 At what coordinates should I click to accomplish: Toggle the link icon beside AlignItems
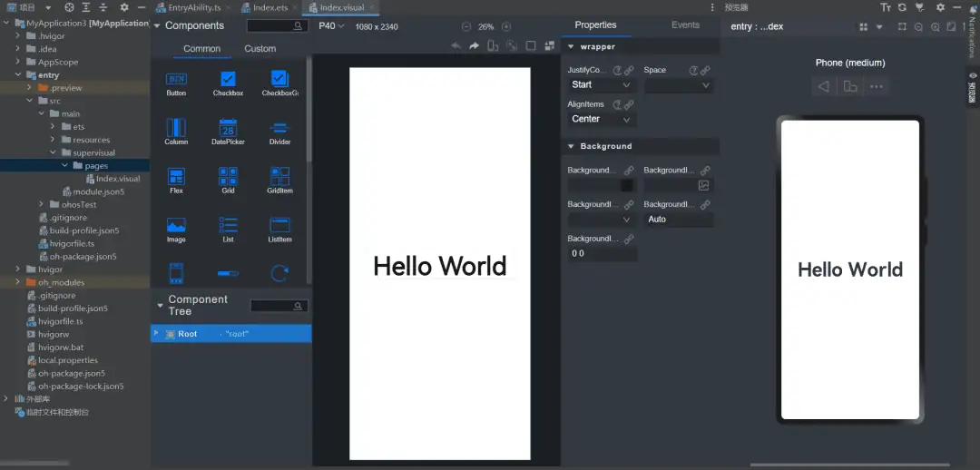tap(629, 104)
